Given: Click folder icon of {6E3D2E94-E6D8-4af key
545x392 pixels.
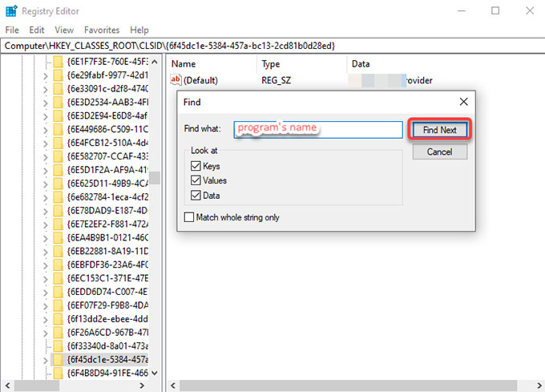Looking at the screenshot, I should click(58, 115).
